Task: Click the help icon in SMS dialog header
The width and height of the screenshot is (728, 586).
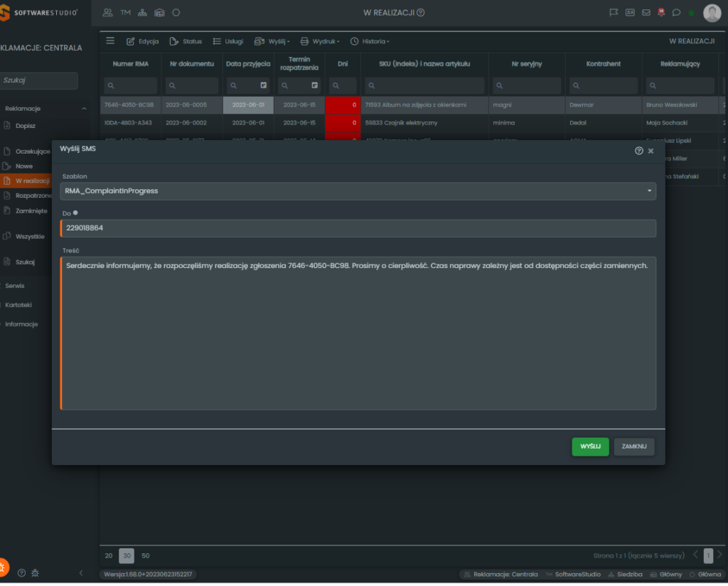Action: (x=638, y=151)
